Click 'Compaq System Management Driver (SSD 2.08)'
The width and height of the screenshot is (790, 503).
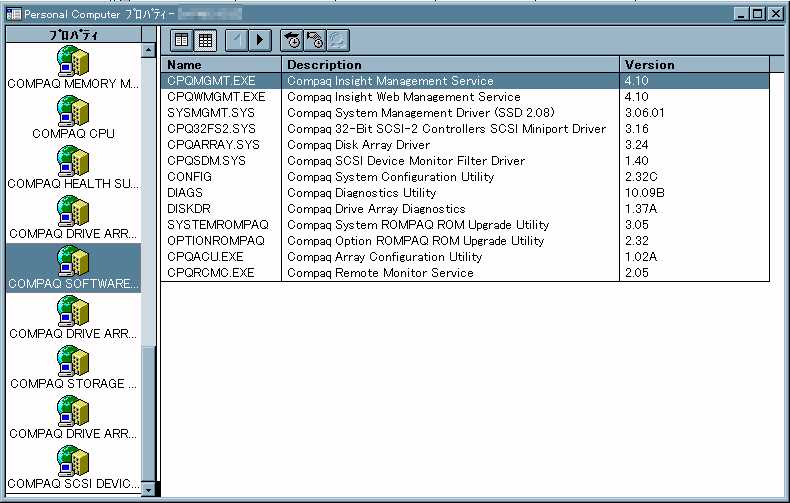421,113
